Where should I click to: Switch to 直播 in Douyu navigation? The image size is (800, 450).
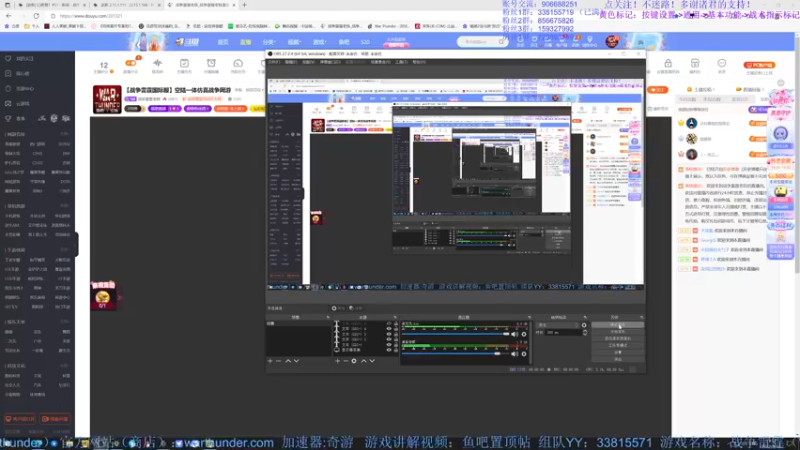[x=245, y=42]
